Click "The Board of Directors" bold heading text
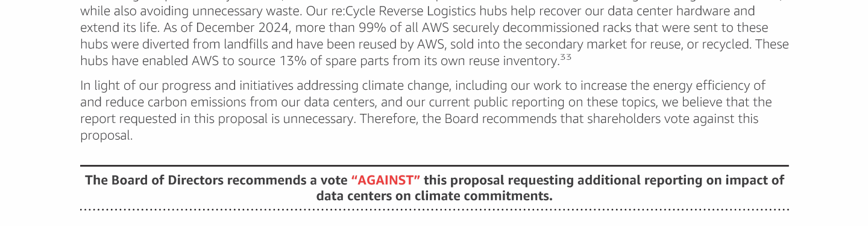The width and height of the screenshot is (868, 226). tap(154, 180)
